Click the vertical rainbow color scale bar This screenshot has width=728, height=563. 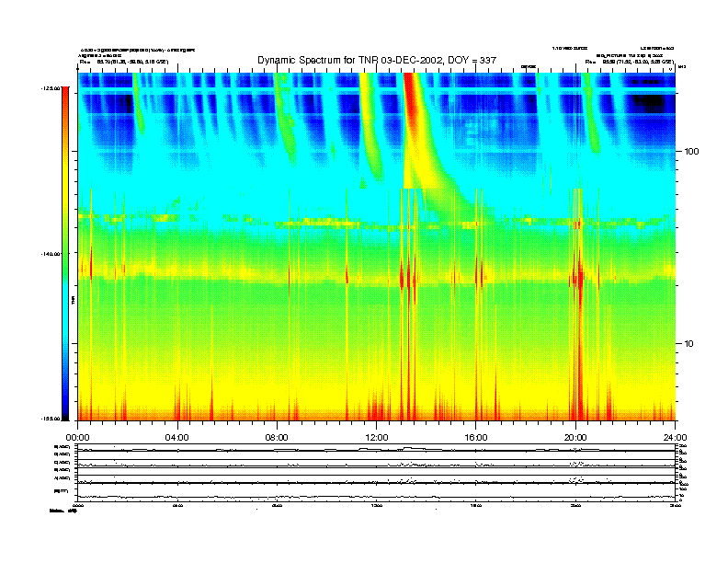point(65,254)
